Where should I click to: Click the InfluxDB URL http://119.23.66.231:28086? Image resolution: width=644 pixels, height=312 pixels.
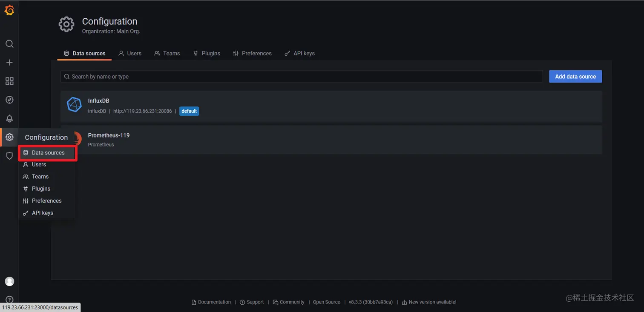pos(143,111)
